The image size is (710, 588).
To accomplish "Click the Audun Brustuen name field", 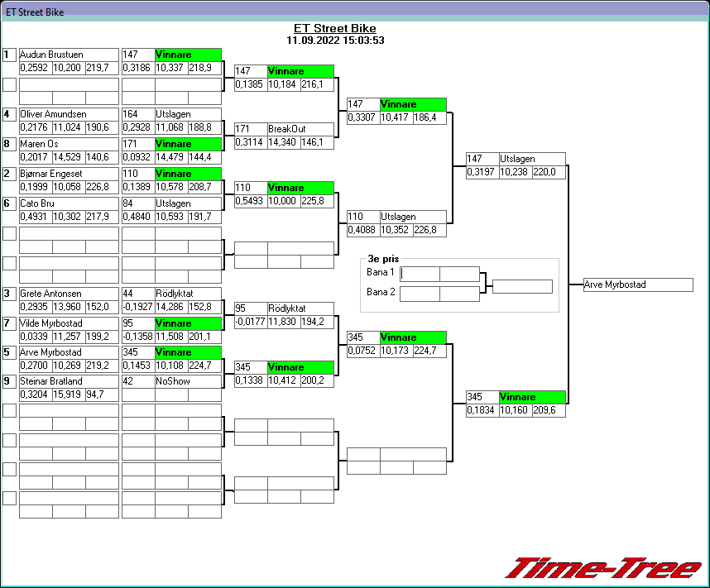I will click(x=69, y=55).
